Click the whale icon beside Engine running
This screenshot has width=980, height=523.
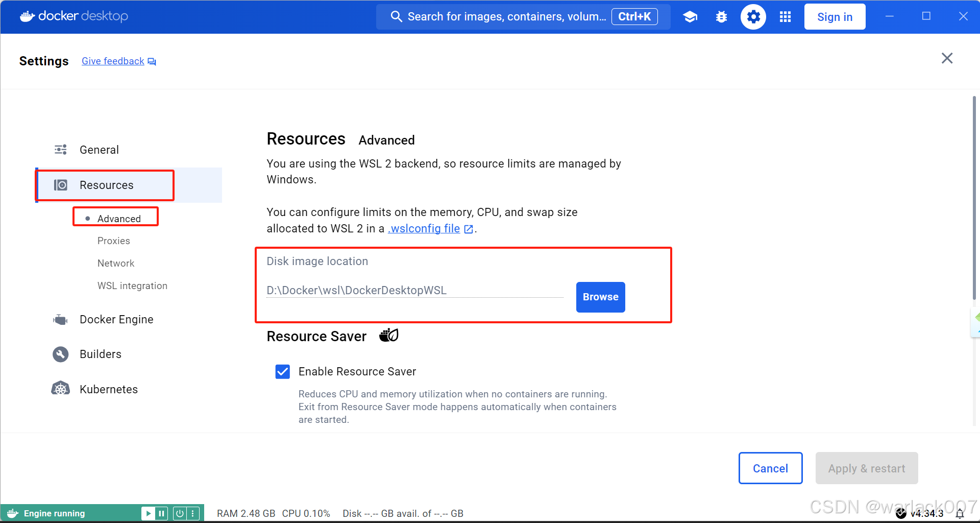click(13, 513)
